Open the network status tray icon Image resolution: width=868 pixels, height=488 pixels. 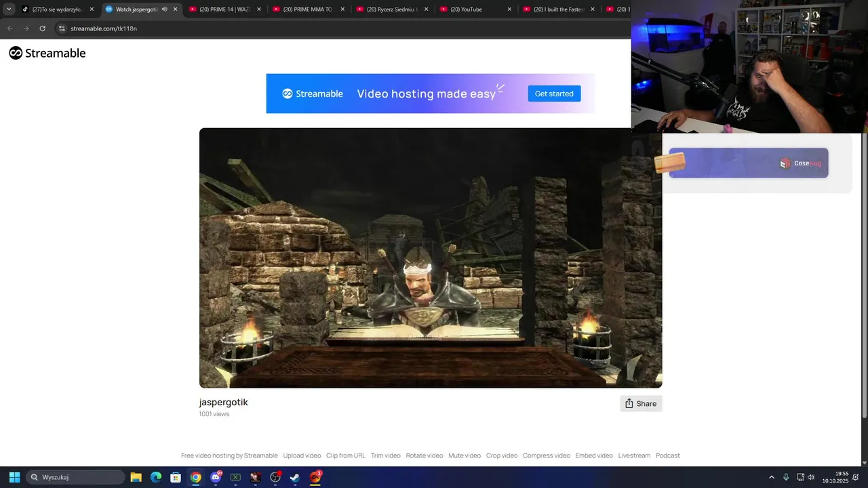(800, 477)
